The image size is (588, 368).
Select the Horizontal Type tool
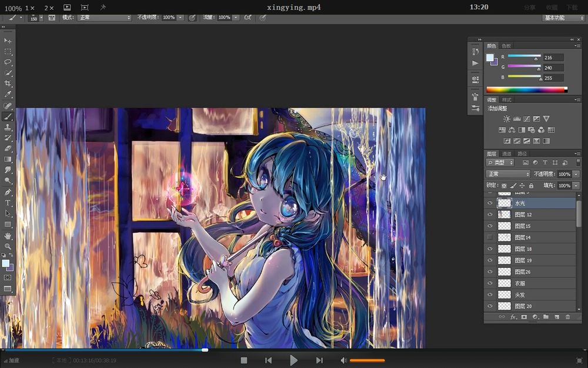click(8, 203)
